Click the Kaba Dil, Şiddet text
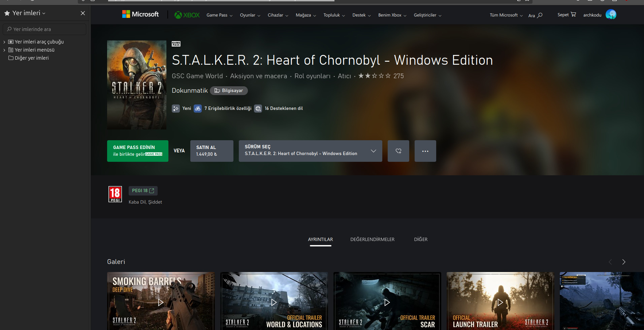This screenshot has width=644, height=330. pyautogui.click(x=145, y=202)
